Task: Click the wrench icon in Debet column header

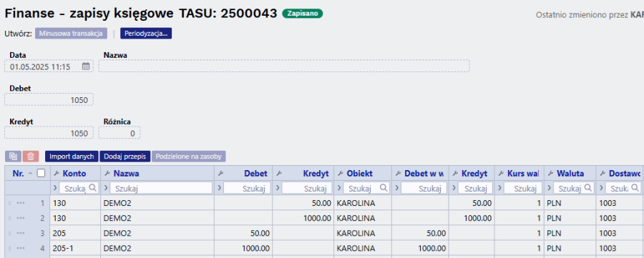Action: tap(220, 174)
